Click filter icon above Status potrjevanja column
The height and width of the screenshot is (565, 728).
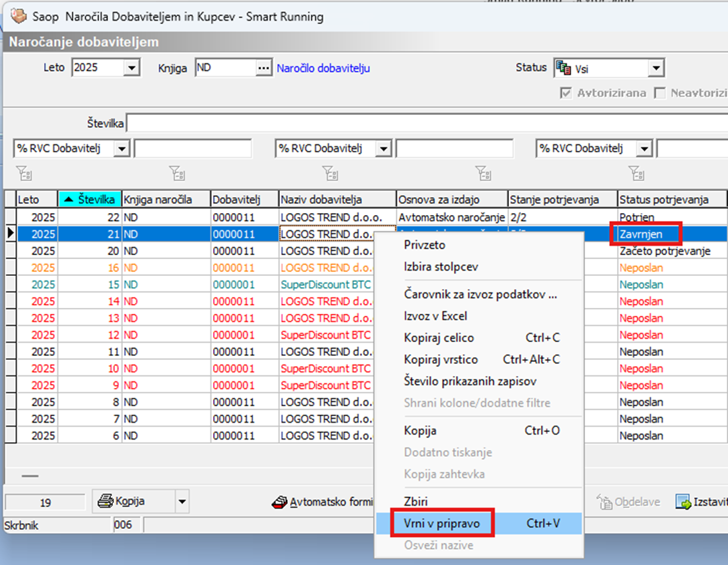click(x=636, y=174)
